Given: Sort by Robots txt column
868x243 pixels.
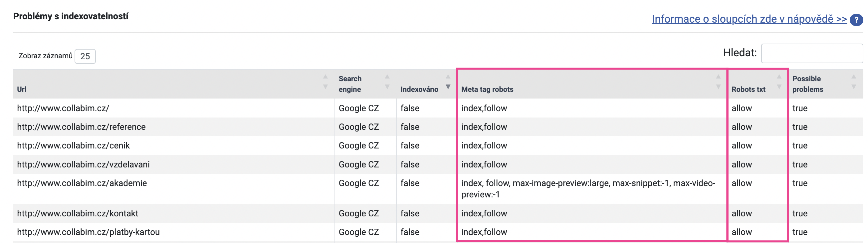Looking at the screenshot, I should coord(779,82).
